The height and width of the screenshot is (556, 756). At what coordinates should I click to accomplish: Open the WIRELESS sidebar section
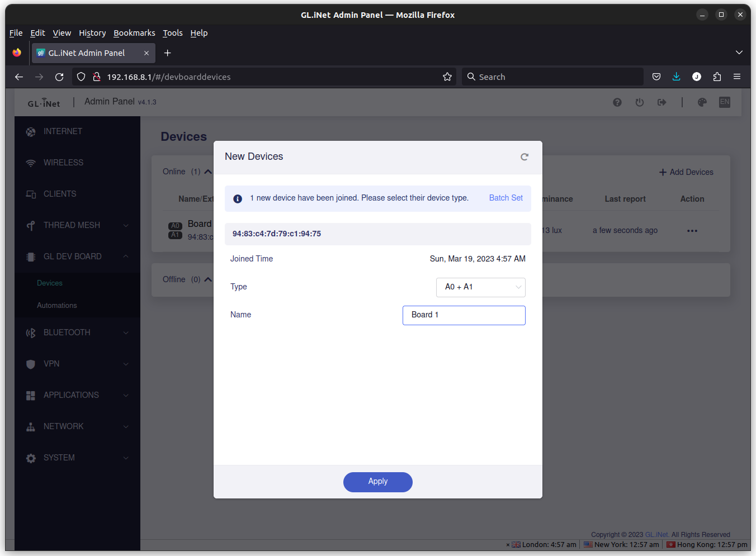coord(77,163)
